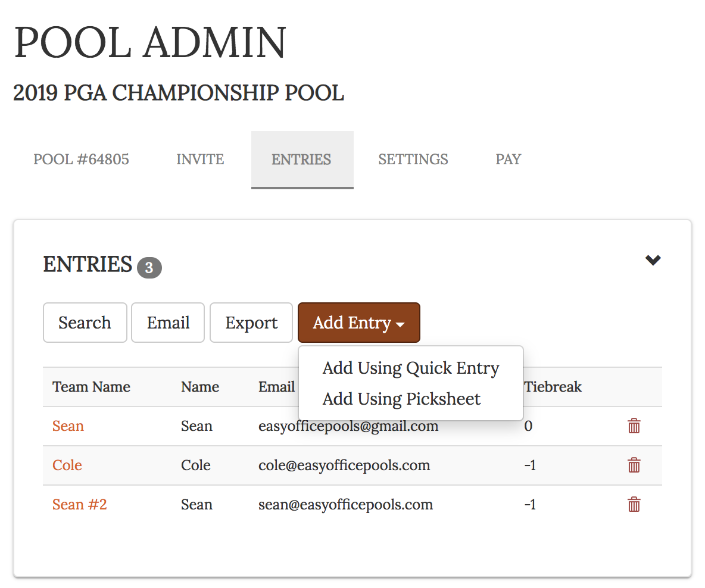The image size is (705, 588).
Task: Delete the Cole entry using trash icon
Action: coord(634,465)
